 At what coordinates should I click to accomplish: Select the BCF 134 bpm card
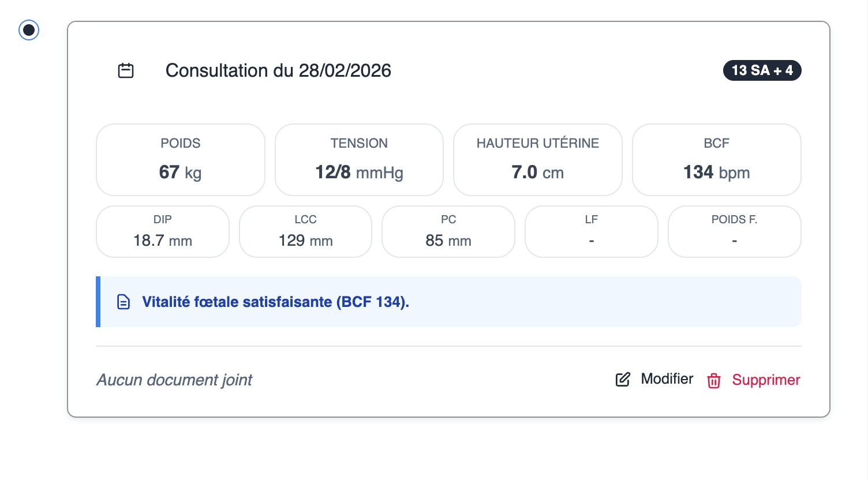716,159
